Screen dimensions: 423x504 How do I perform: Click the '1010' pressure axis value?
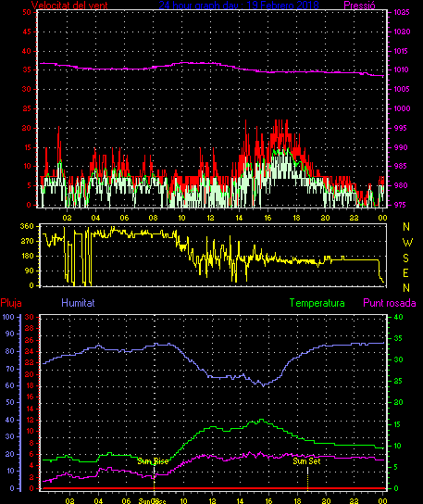[402, 69]
